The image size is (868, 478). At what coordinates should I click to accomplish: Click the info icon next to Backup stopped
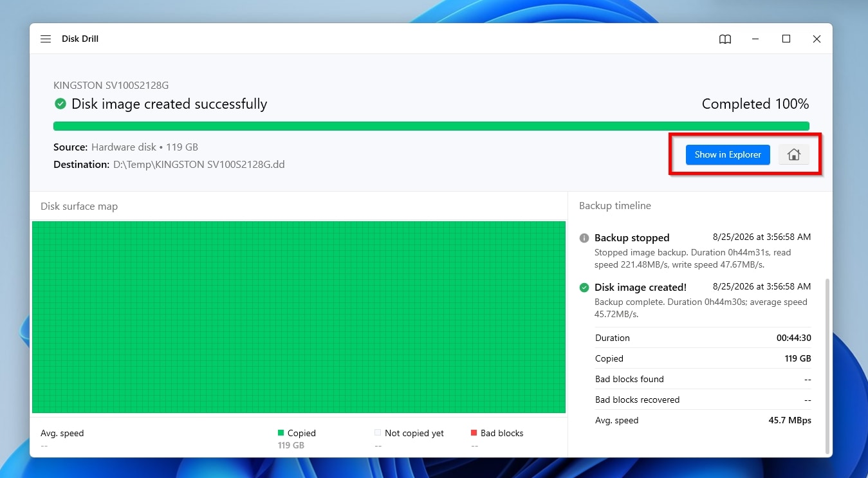[x=584, y=238]
